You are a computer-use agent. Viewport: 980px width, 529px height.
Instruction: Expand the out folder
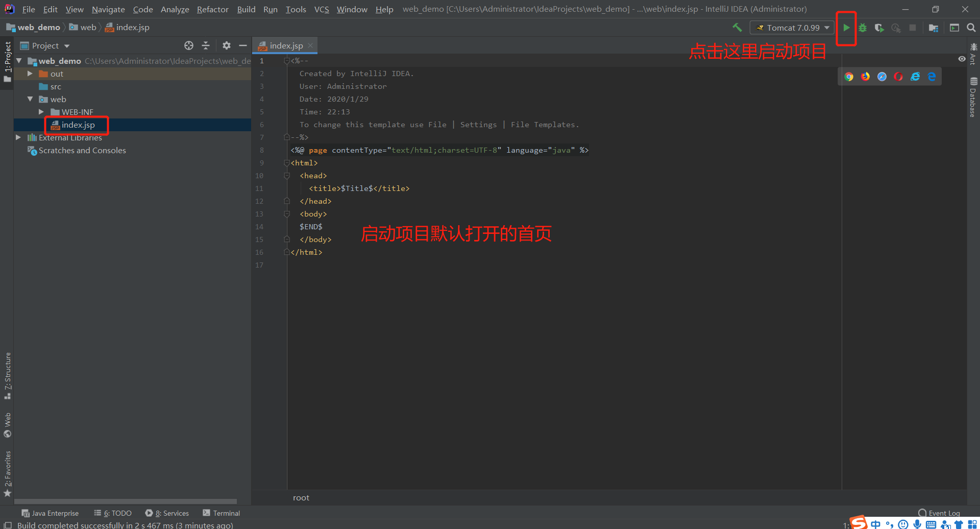pyautogui.click(x=30, y=74)
